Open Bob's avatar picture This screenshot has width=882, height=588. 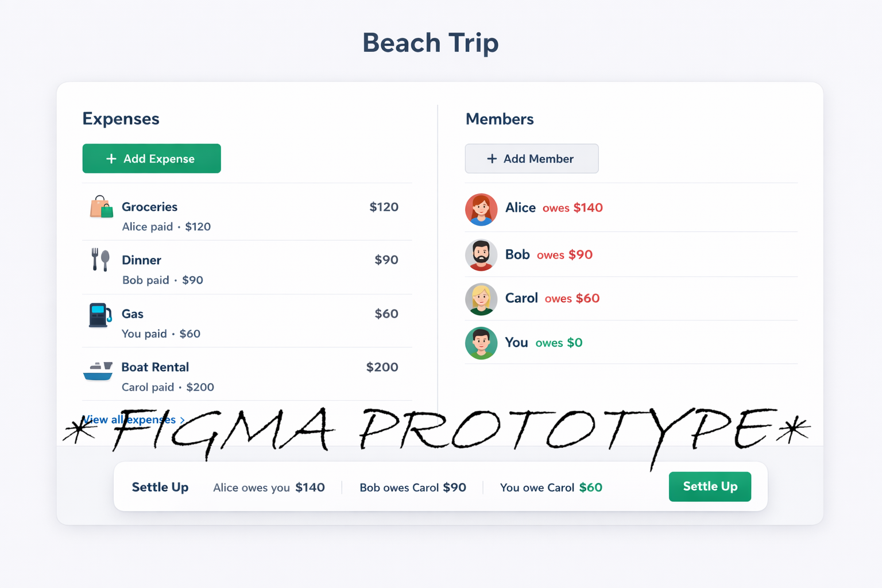point(481,255)
